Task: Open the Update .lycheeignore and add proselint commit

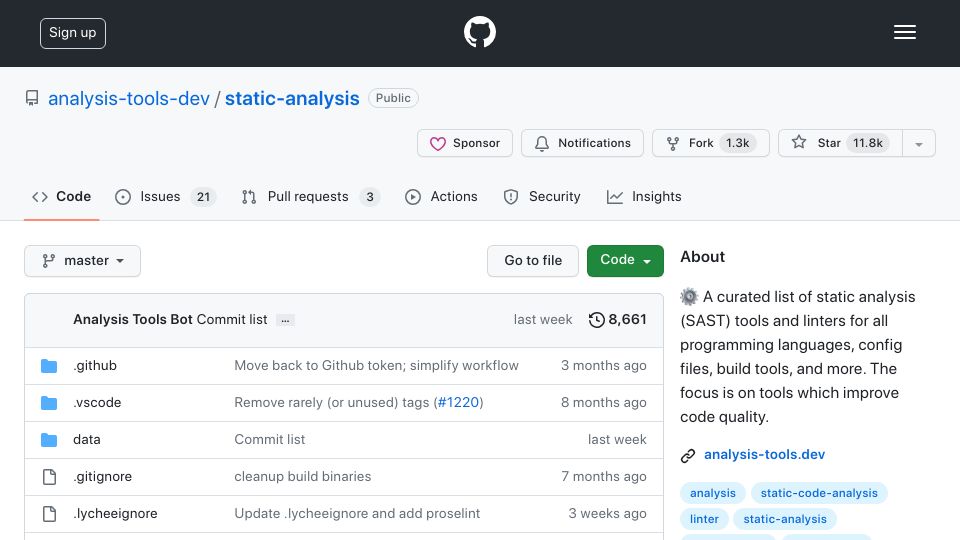Action: 357,514
